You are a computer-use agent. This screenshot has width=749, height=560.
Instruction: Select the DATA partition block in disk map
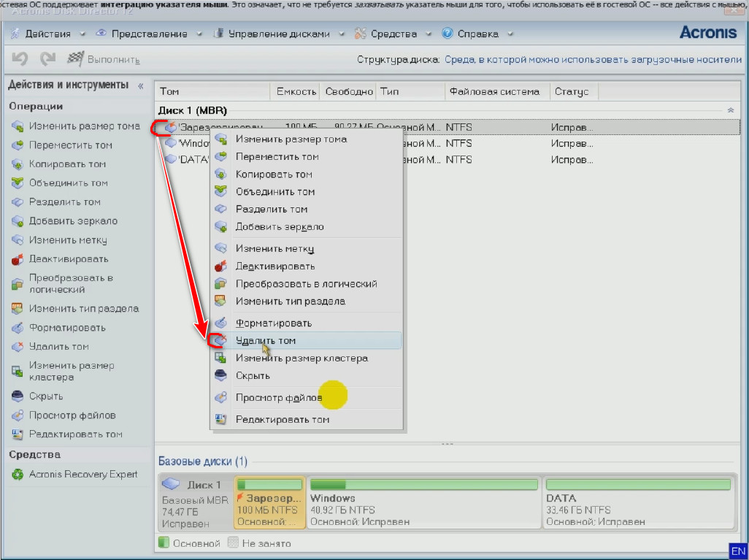(637, 503)
